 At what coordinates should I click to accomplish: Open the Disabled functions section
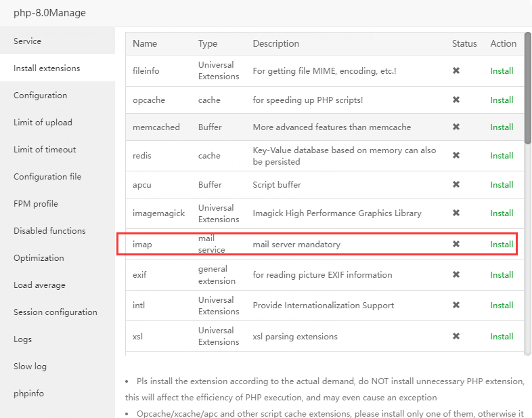pyautogui.click(x=49, y=231)
